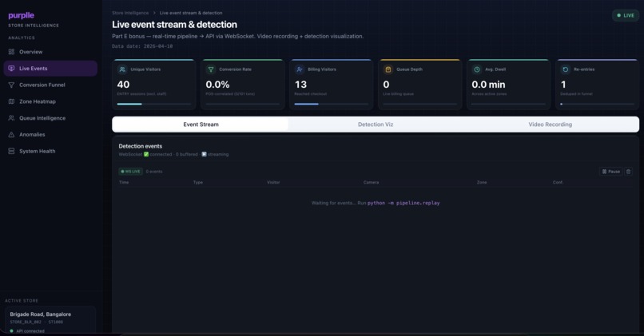644x336 pixels.
Task: Click the Conversion Funnel filter icon in sidebar
Action: click(11, 85)
